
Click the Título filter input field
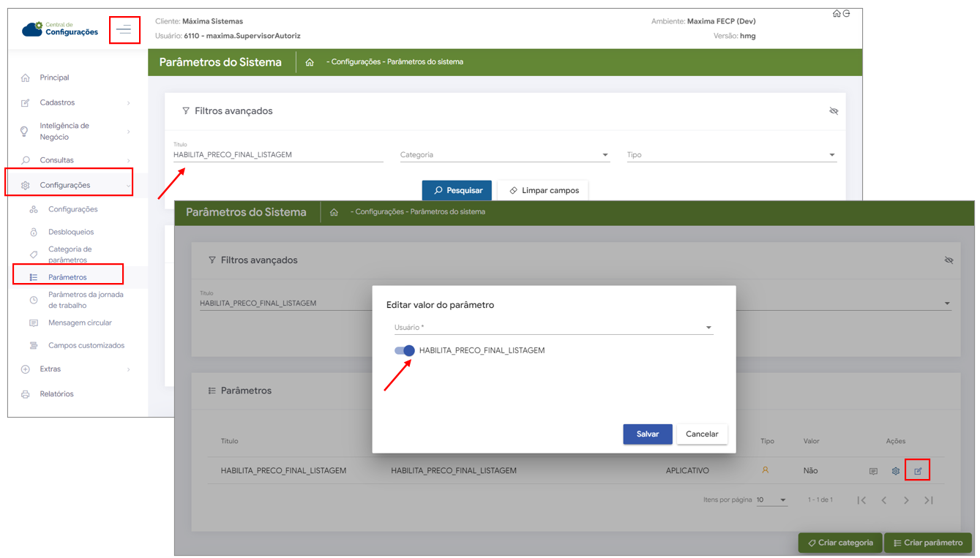coord(278,155)
